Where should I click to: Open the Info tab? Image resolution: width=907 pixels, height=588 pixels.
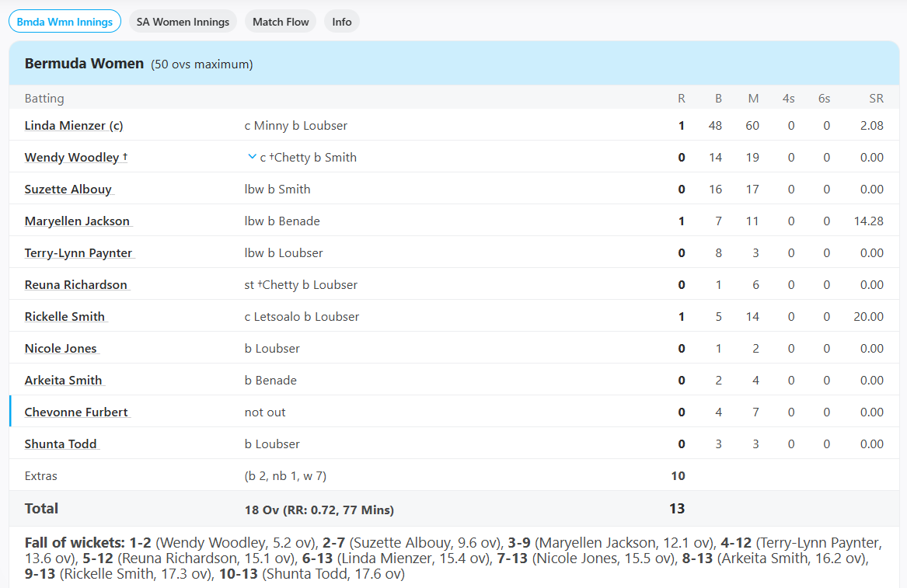(x=342, y=22)
